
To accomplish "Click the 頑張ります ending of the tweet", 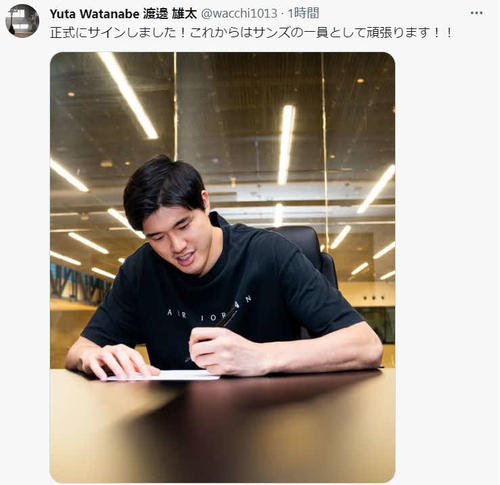I will tap(397, 33).
